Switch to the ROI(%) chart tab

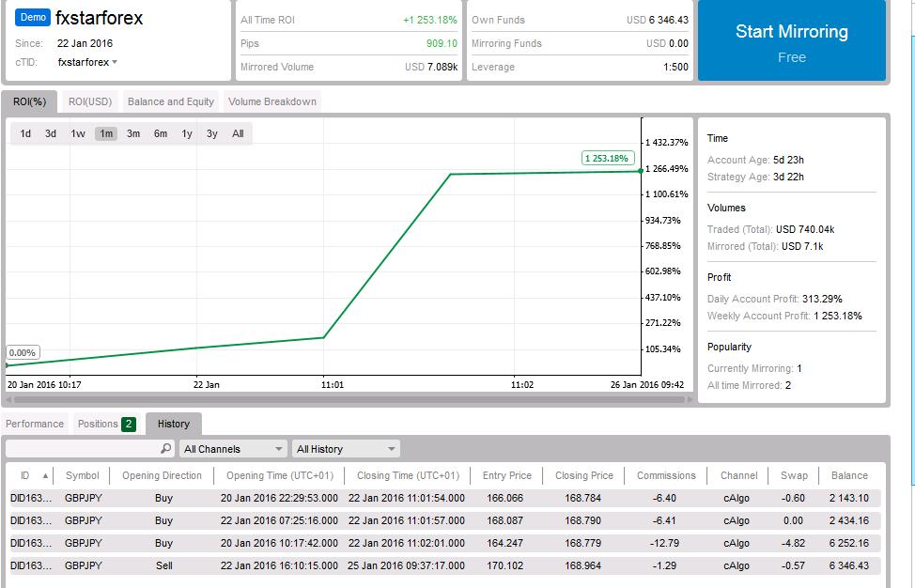29,101
